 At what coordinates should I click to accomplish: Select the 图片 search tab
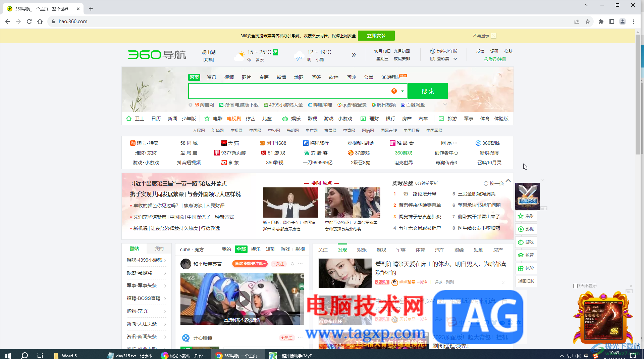tap(247, 77)
